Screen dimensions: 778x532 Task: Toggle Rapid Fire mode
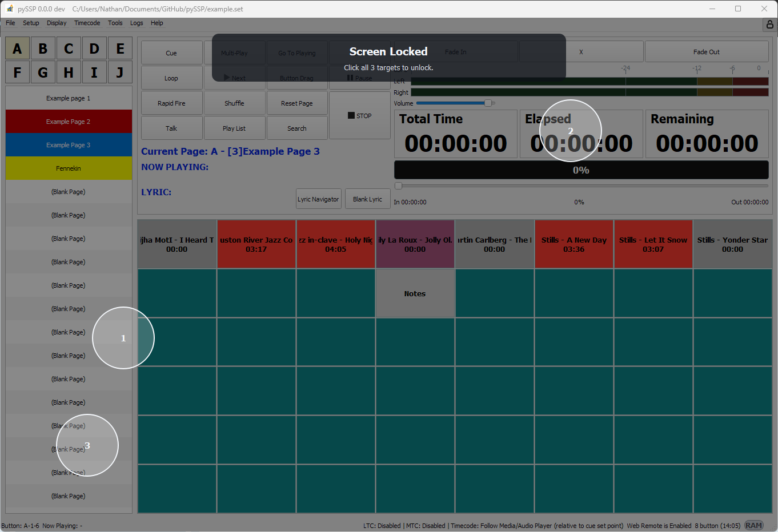[x=171, y=103]
